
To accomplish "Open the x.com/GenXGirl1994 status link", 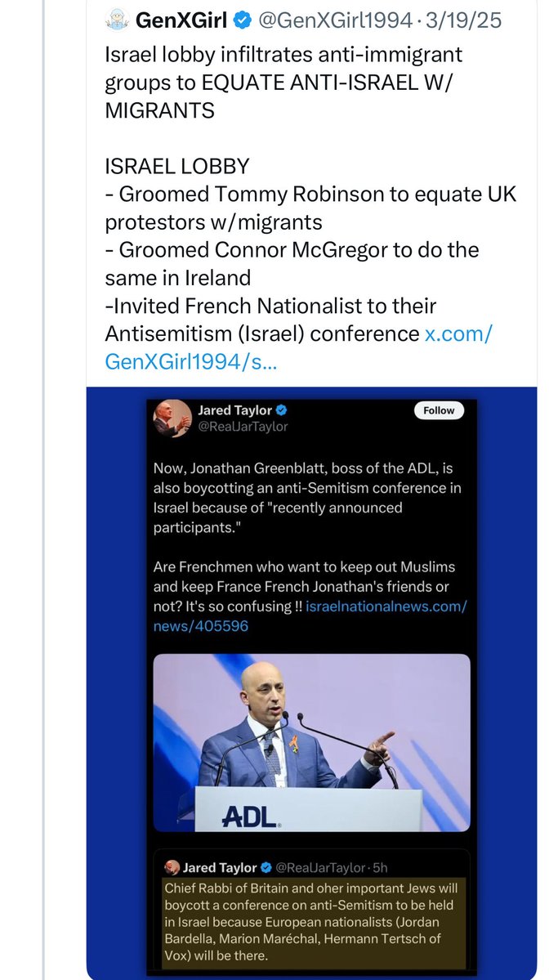I will [298, 347].
